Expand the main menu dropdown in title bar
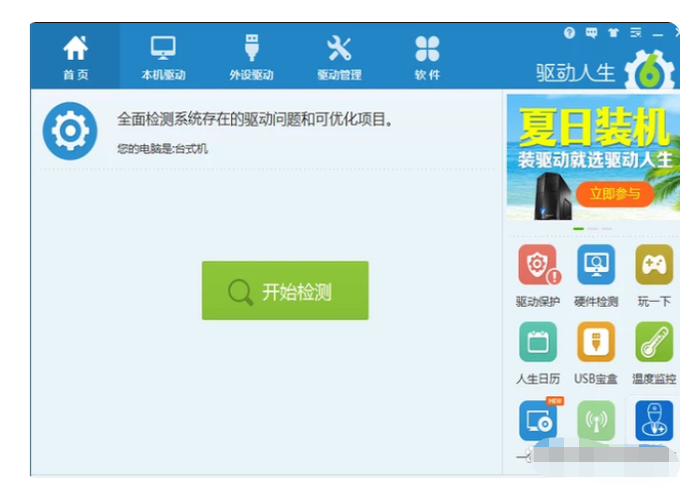699x496 pixels. (x=636, y=33)
